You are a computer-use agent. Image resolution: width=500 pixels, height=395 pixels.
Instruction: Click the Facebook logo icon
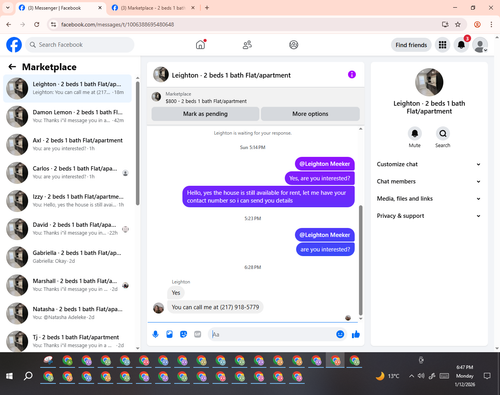(14, 45)
